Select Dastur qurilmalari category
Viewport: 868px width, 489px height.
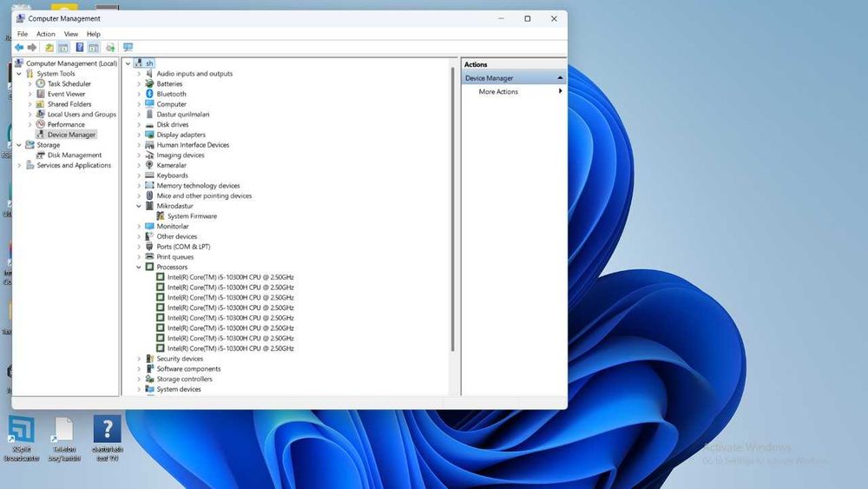point(182,114)
